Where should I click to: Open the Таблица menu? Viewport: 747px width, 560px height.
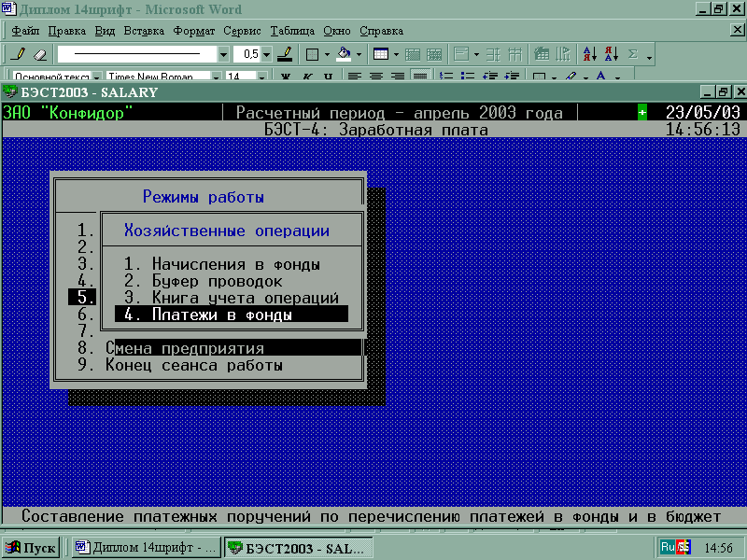pyautogui.click(x=292, y=31)
